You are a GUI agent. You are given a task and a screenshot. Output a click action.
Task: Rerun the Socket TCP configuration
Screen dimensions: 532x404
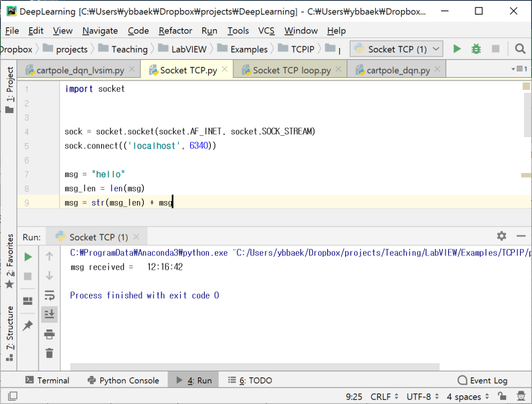[27, 256]
